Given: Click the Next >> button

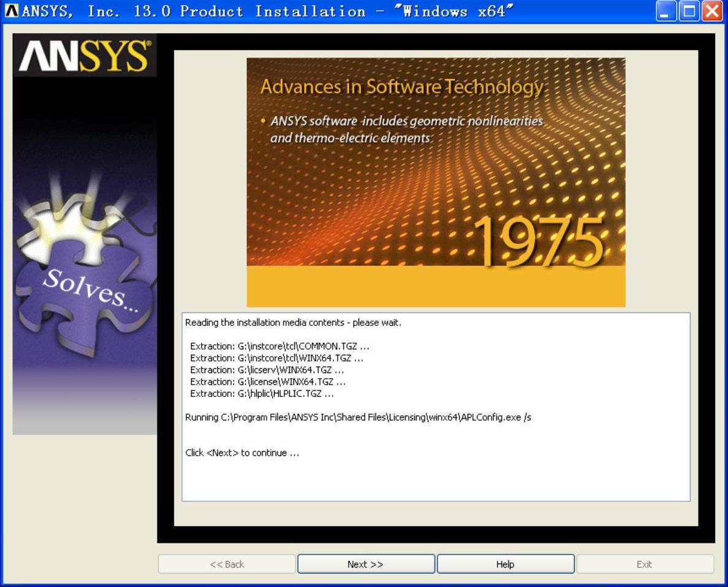Looking at the screenshot, I should point(366,564).
